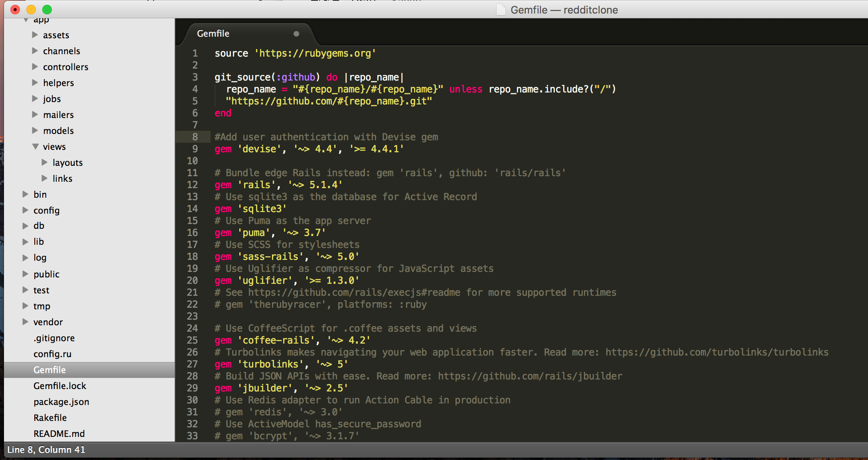Click the turbolinks GitHub URL in comment
This screenshot has height=460, width=868.
point(717,352)
